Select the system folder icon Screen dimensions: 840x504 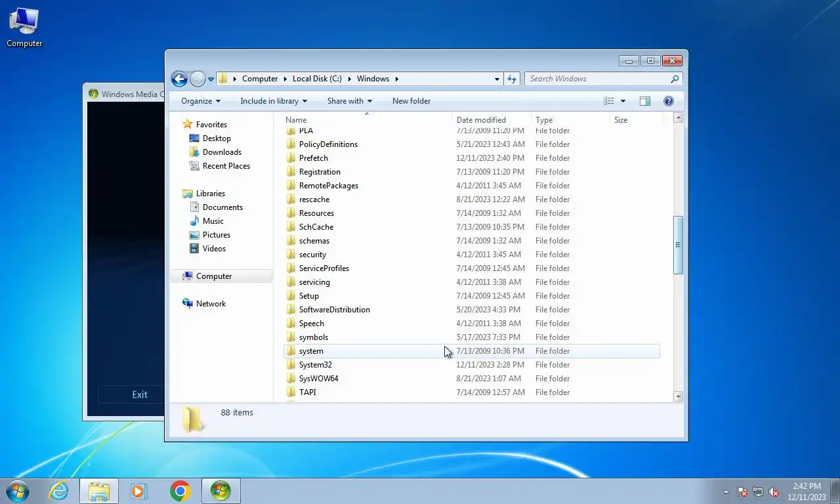291,351
